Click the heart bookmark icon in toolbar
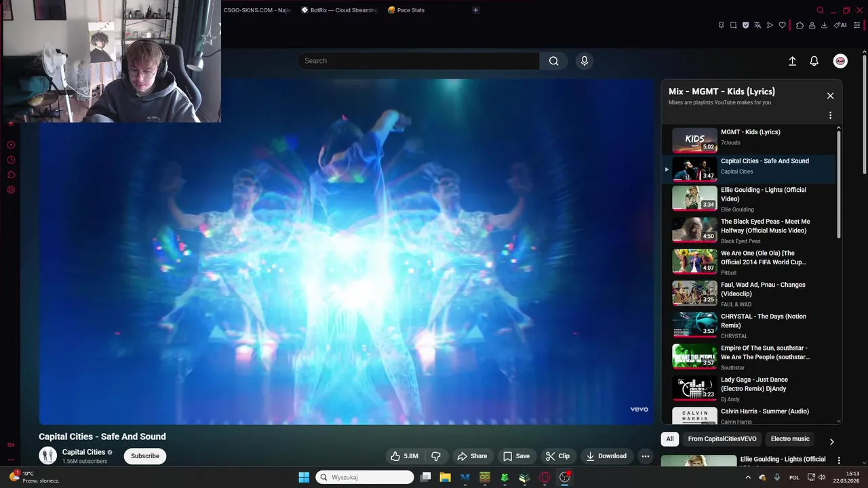Screen dimensions: 868x488 point(782,25)
